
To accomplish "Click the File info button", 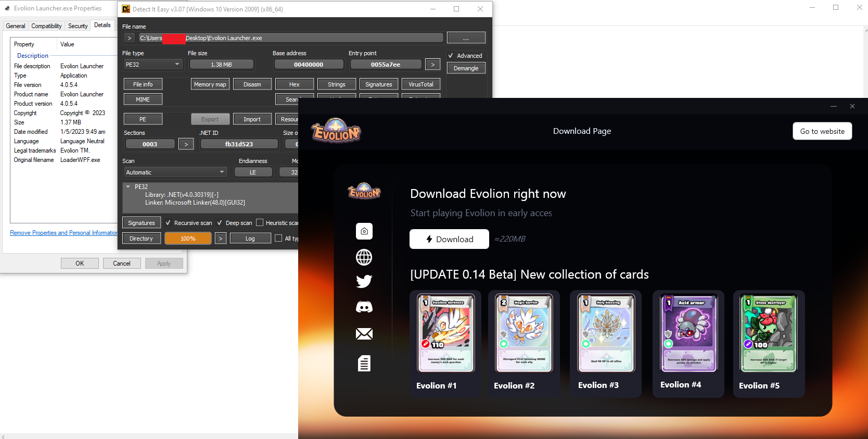I will pos(143,84).
